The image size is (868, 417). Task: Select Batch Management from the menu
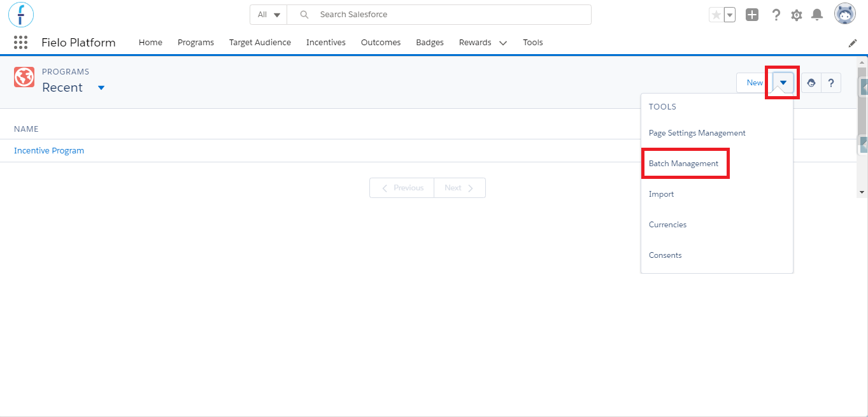click(683, 164)
